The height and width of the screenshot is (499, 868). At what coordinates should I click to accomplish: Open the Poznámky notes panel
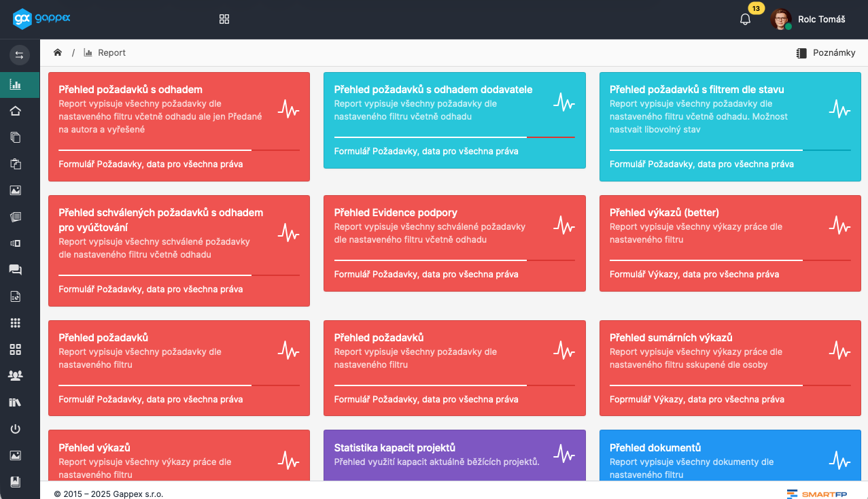tap(826, 53)
